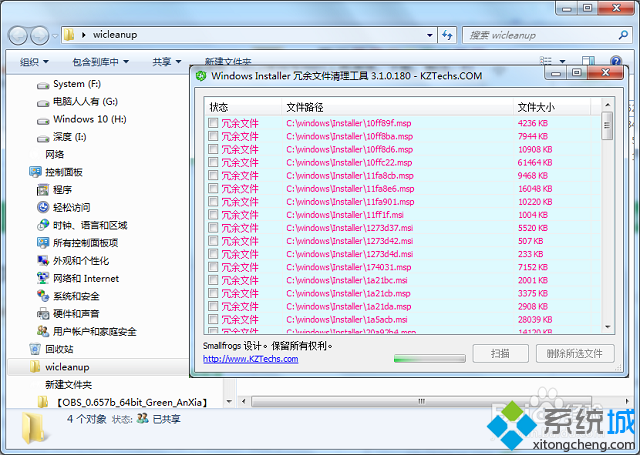Check the box for 10ffc22.msp

(x=213, y=162)
